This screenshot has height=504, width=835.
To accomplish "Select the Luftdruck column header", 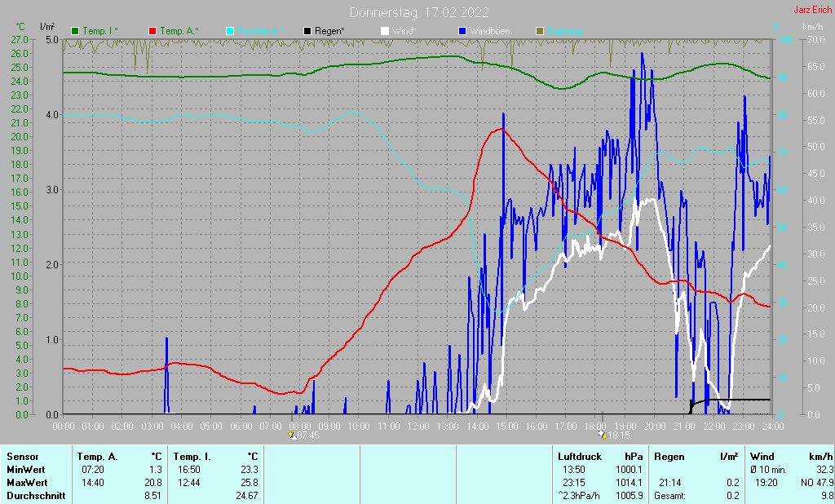I will click(x=580, y=457).
